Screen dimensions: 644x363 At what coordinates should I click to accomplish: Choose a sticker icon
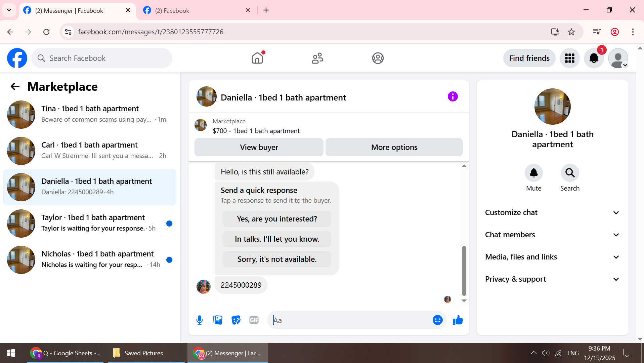(x=236, y=320)
